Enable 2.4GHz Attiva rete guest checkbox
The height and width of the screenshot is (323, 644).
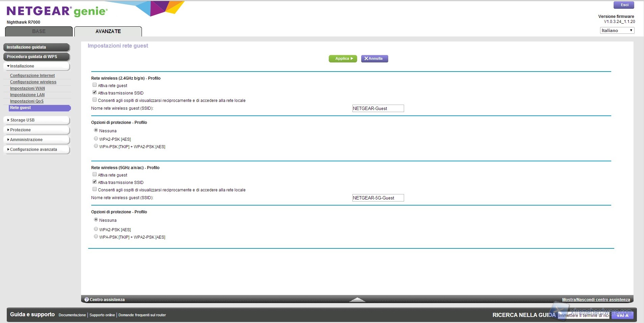(95, 85)
